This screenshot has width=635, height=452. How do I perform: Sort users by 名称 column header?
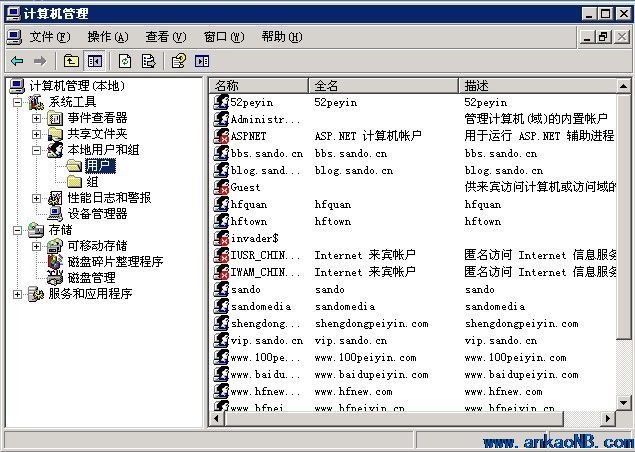click(x=259, y=86)
